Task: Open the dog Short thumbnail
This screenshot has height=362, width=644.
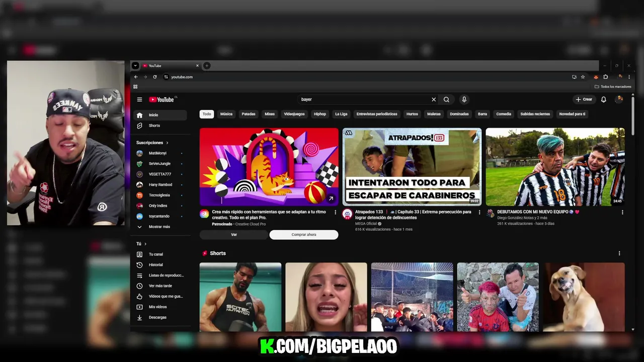Action: 584,297
